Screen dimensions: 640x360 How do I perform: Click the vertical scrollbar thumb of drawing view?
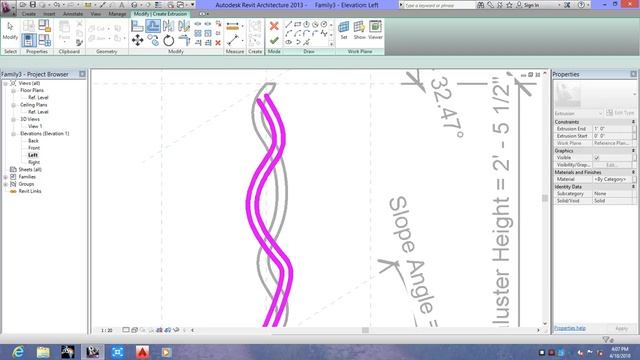(x=545, y=198)
